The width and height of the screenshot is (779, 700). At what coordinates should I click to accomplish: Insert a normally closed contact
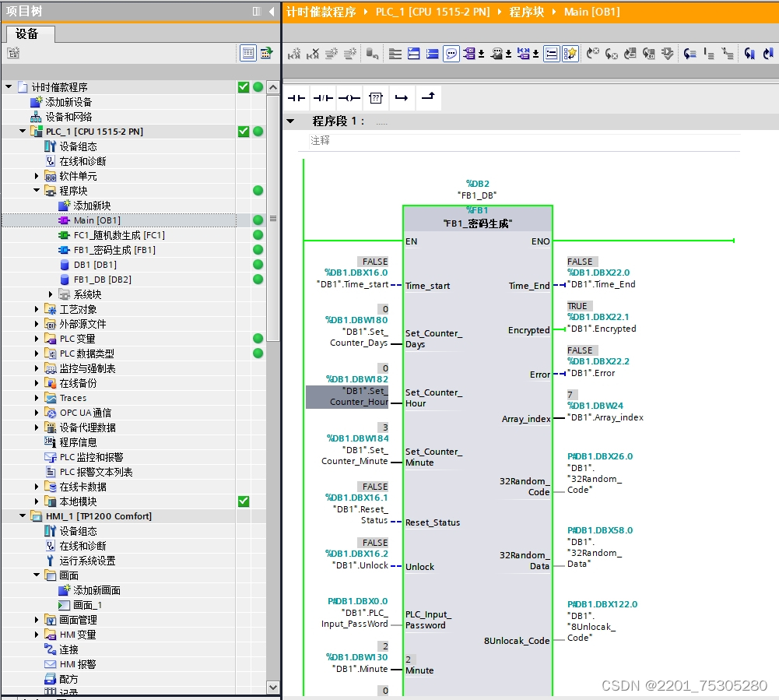323,98
